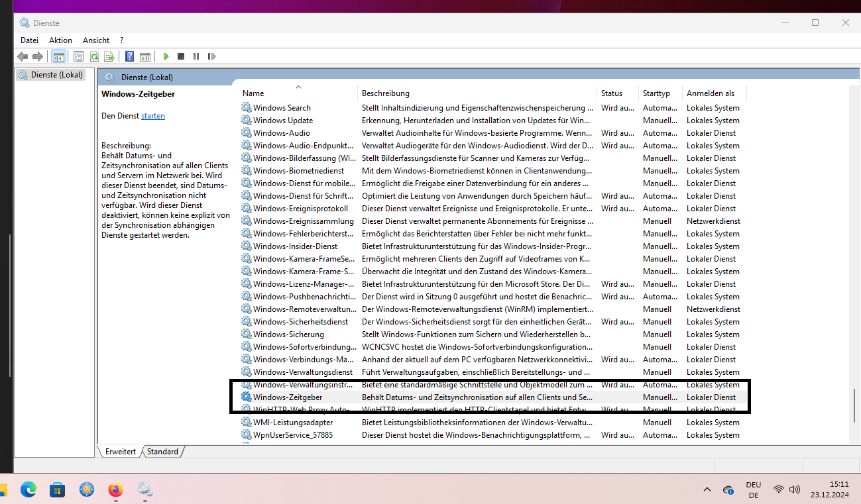Screen dimensions: 861x504
Task: Open Properties via the toolbar icon
Action: 79,57
